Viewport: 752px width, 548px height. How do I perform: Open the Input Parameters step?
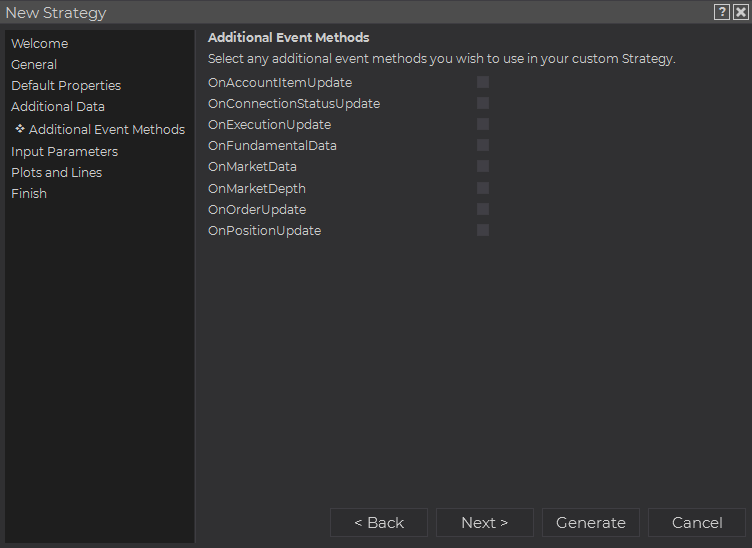(64, 152)
